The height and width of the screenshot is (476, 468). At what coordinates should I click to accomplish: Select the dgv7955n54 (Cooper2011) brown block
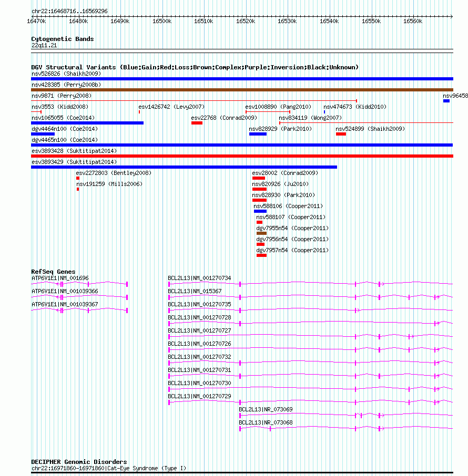[x=262, y=233]
